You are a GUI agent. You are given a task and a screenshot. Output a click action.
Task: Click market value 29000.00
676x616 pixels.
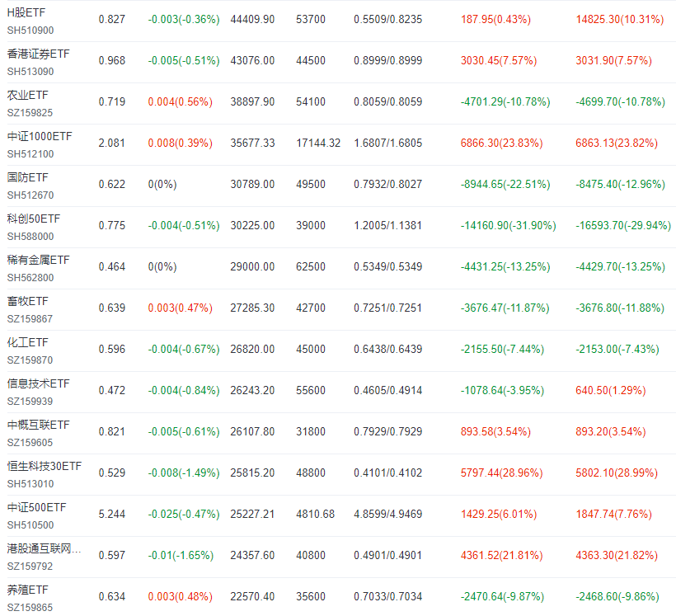[252, 266]
